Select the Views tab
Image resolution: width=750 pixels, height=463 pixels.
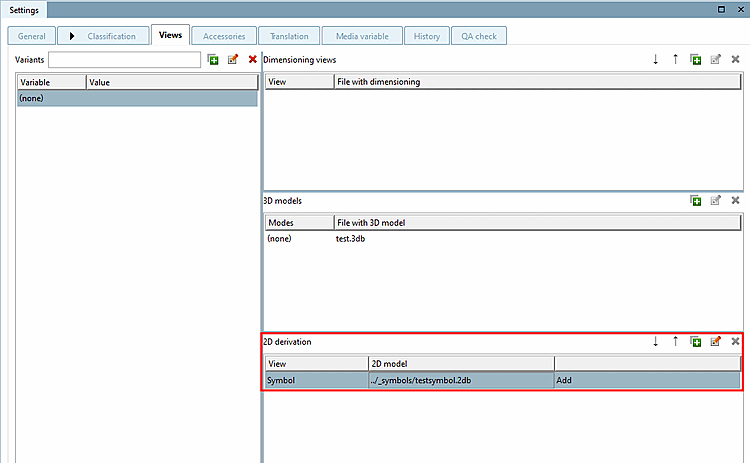[170, 35]
